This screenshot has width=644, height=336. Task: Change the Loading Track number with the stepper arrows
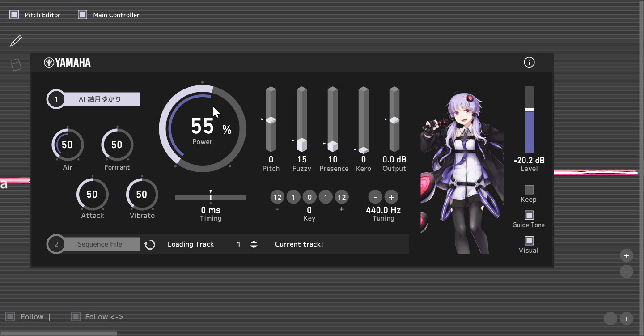(x=254, y=244)
